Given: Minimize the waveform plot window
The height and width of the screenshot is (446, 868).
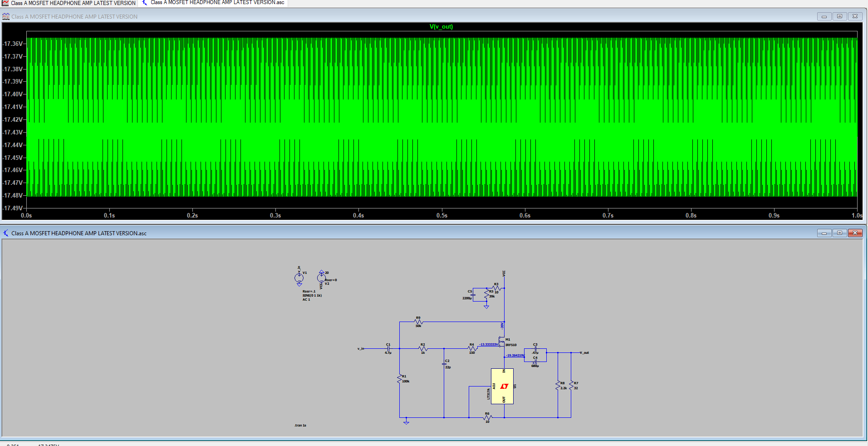Looking at the screenshot, I should (824, 16).
